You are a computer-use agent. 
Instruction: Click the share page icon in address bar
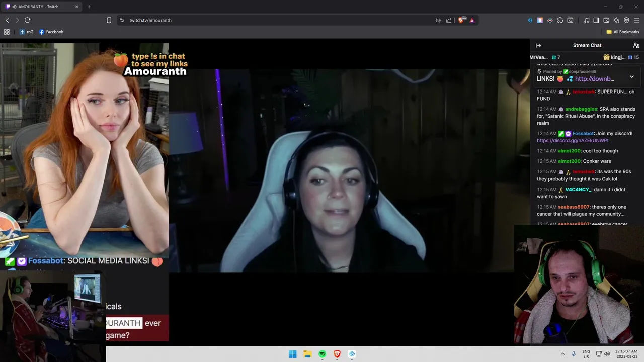[x=449, y=20]
